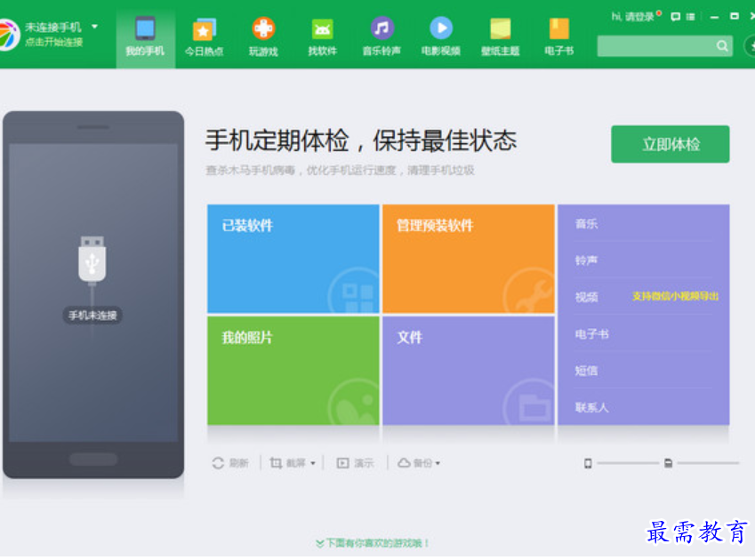Click the 截屏 screenshot crop icon
This screenshot has width=755, height=560.
[276, 463]
